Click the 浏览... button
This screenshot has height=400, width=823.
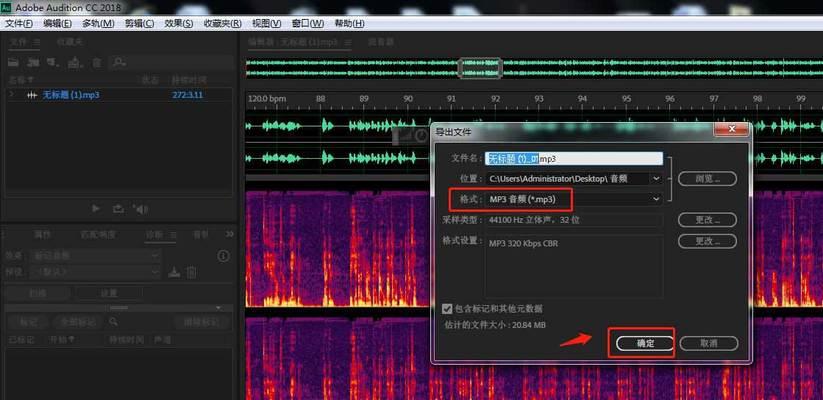[708, 179]
